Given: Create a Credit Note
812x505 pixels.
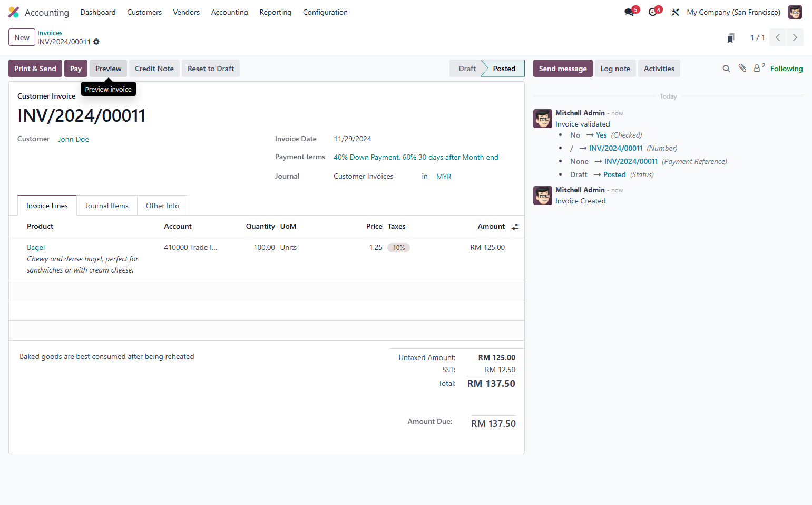Looking at the screenshot, I should (x=154, y=69).
